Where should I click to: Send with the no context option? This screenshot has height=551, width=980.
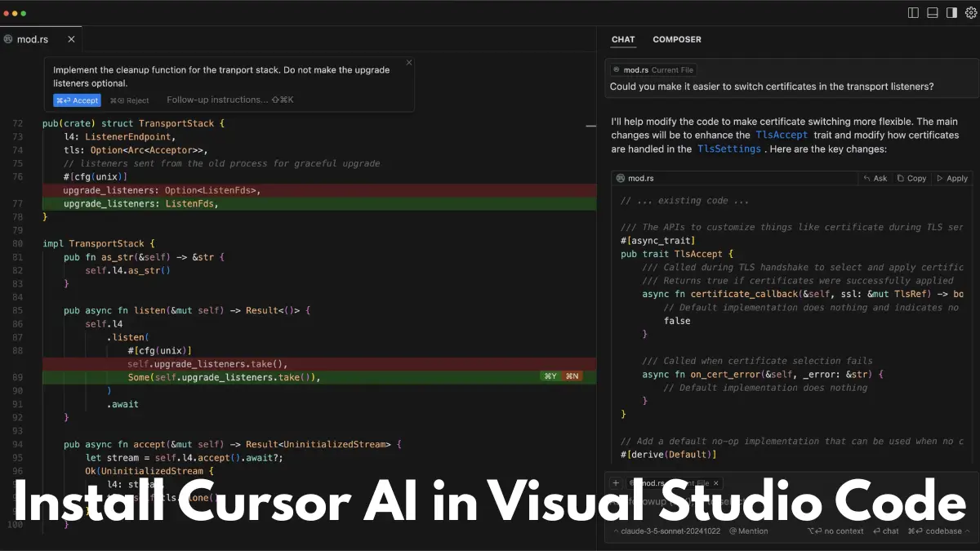pyautogui.click(x=835, y=531)
